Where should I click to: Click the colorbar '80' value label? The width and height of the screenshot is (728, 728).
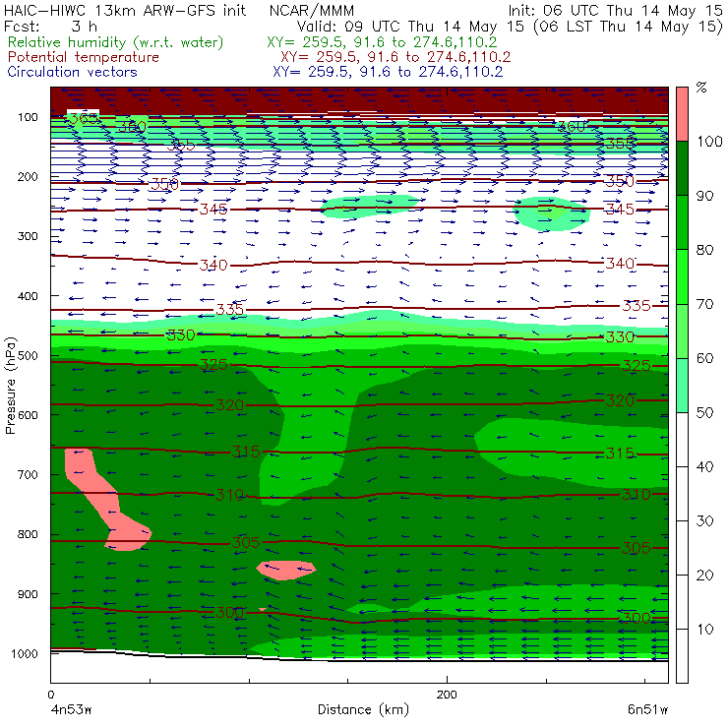(704, 250)
